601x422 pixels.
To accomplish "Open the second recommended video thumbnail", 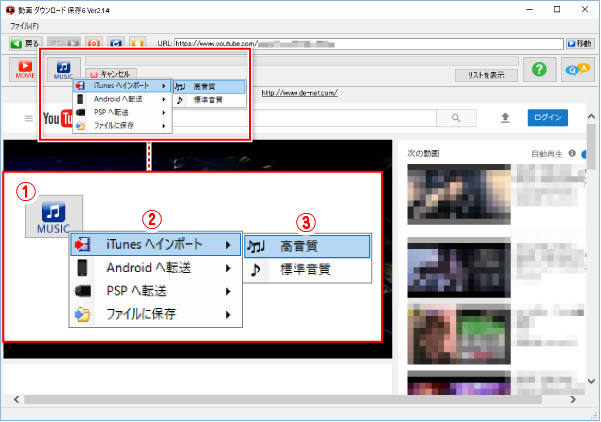I will tap(459, 267).
